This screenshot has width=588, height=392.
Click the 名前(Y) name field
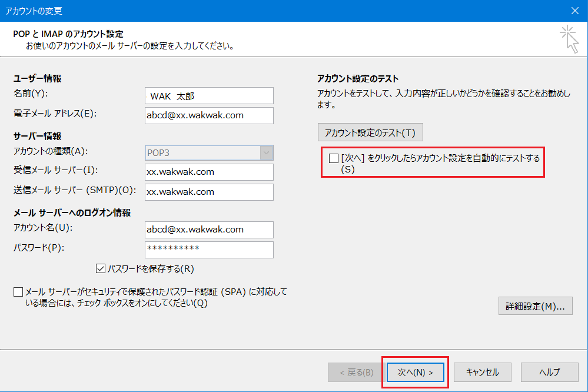[x=209, y=96]
